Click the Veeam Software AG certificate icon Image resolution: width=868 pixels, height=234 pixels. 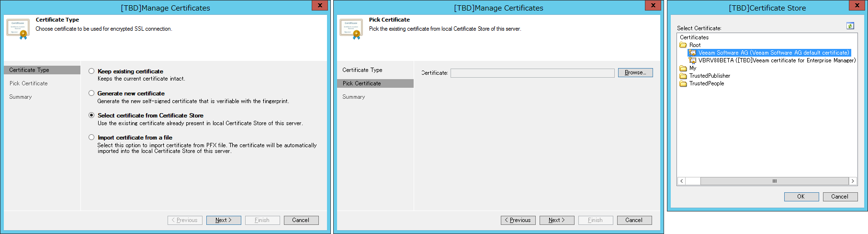pos(692,53)
